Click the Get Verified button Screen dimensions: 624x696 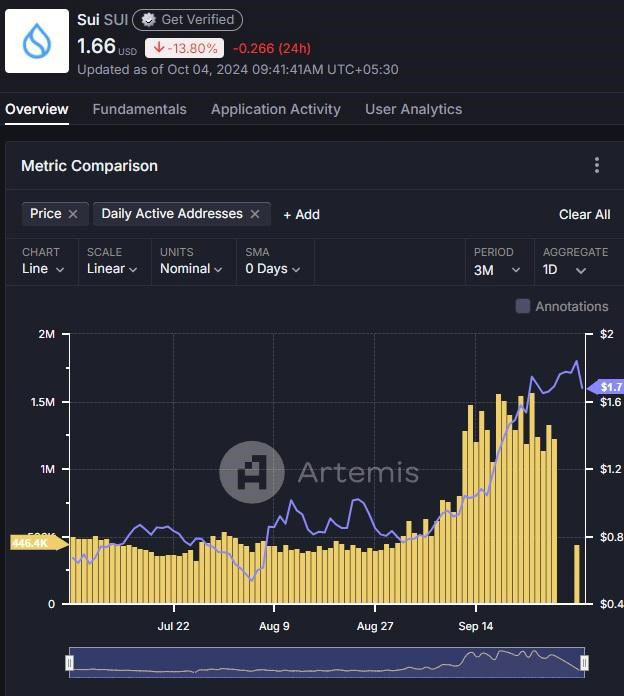click(187, 20)
